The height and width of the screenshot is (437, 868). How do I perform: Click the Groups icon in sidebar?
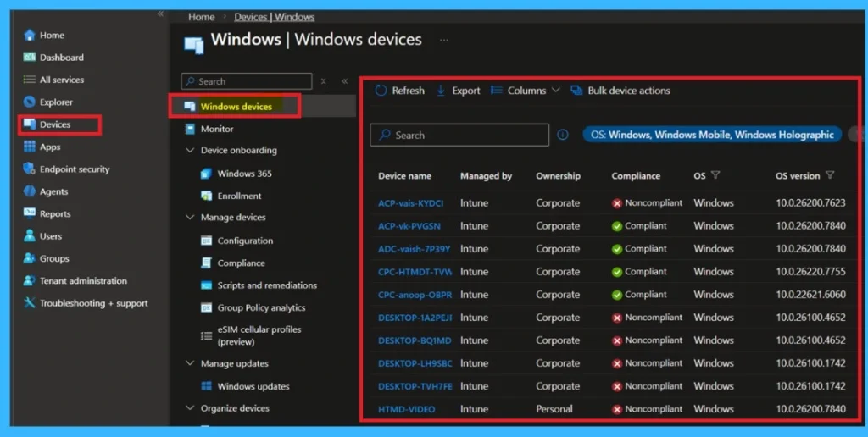pyautogui.click(x=30, y=258)
